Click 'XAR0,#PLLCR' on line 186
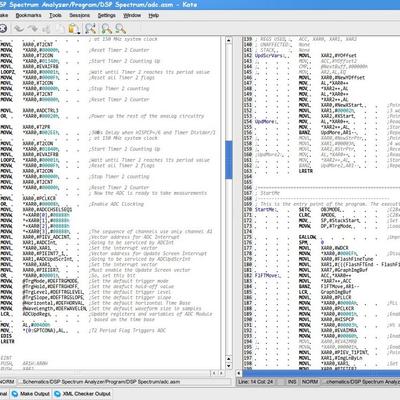400x400 pixels. (336, 298)
